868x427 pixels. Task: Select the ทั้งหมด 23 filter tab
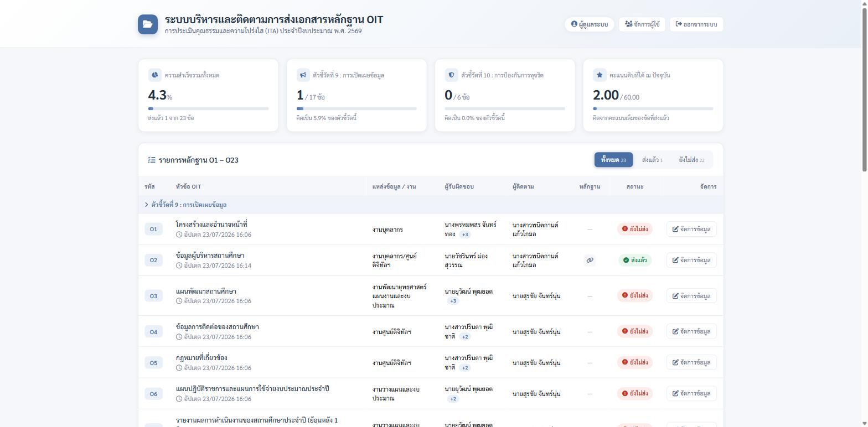point(613,160)
